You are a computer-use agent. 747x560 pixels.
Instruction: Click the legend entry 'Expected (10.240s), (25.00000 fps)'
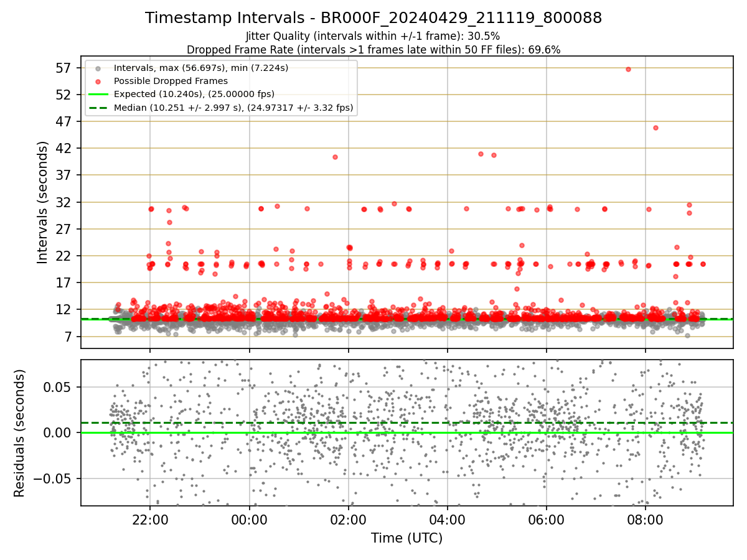[x=194, y=94]
